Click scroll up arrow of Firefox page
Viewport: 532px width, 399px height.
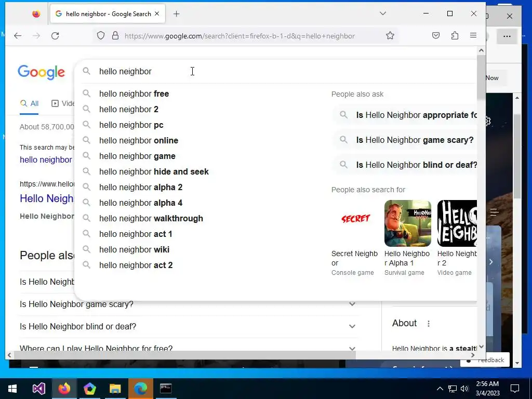481,50
